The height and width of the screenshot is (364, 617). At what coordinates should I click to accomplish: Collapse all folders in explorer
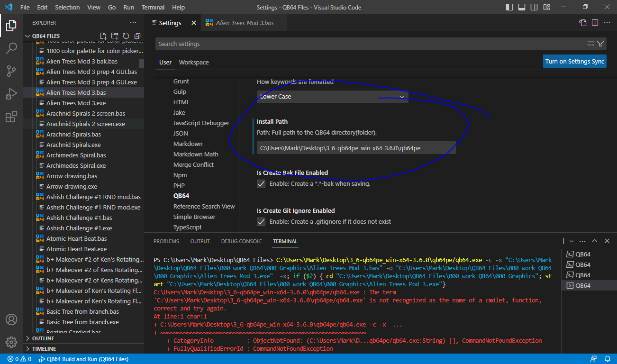coord(137,36)
